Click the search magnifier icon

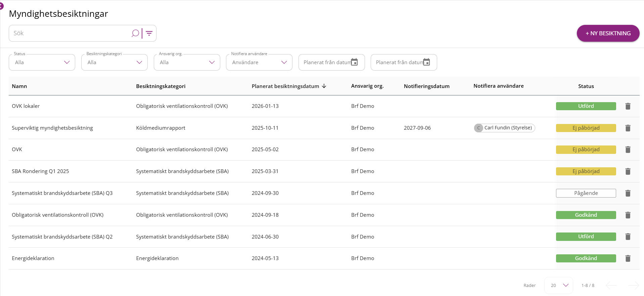coord(135,33)
